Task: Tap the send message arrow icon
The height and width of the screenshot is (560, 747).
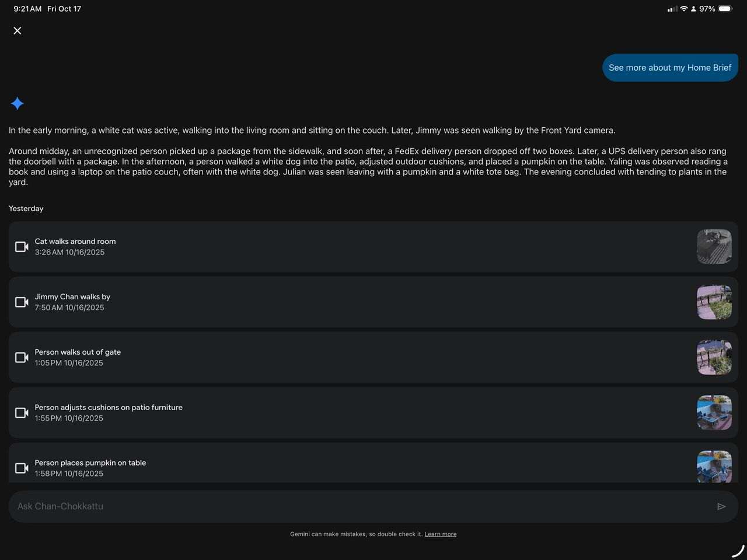Action: tap(721, 506)
